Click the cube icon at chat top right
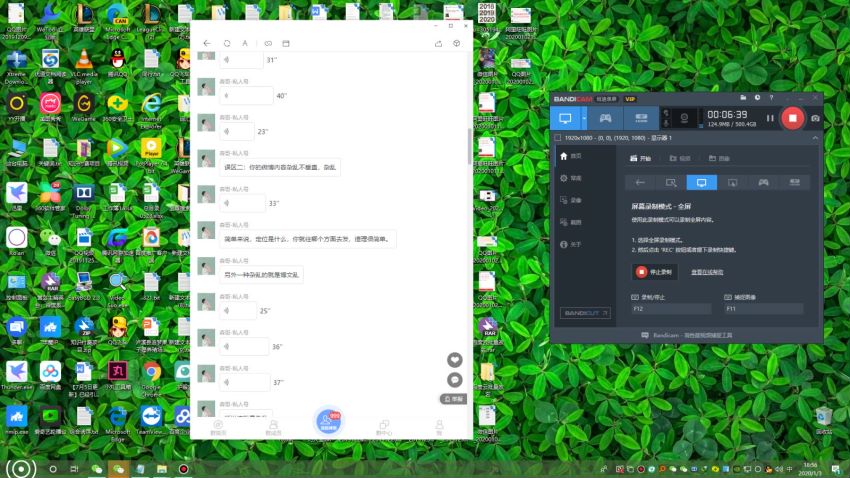The width and height of the screenshot is (850, 478). [456, 43]
